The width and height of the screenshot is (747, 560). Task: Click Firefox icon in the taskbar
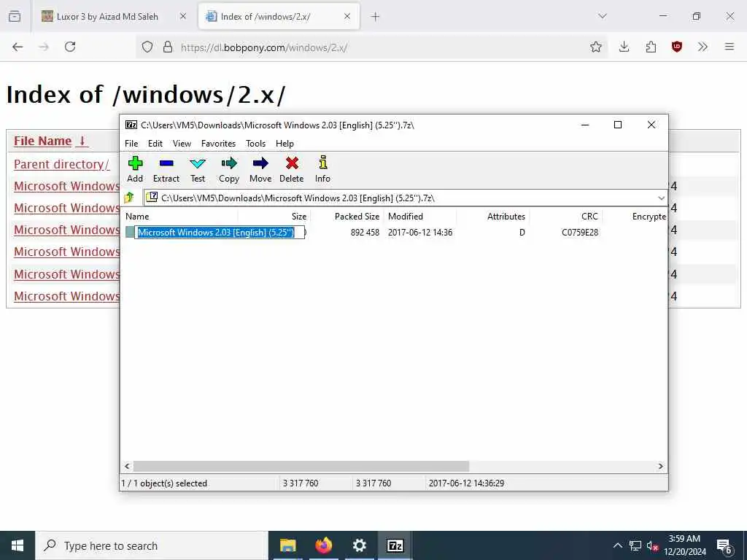pos(323,545)
